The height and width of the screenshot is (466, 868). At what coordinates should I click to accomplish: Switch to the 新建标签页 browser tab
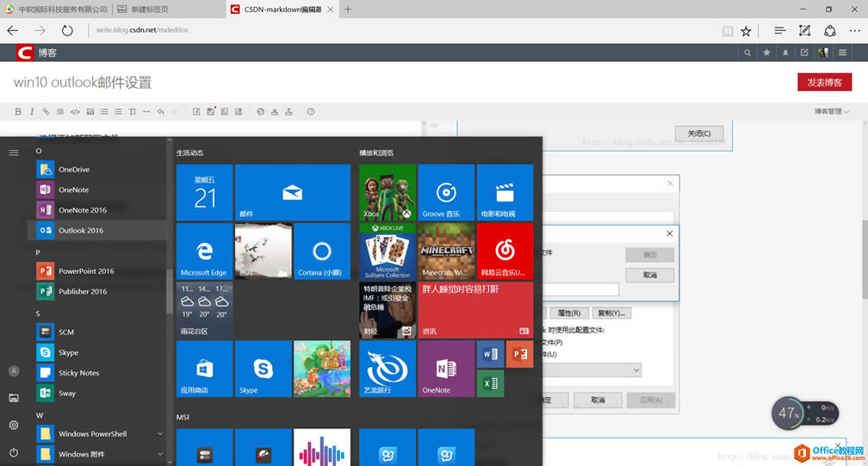(x=165, y=9)
